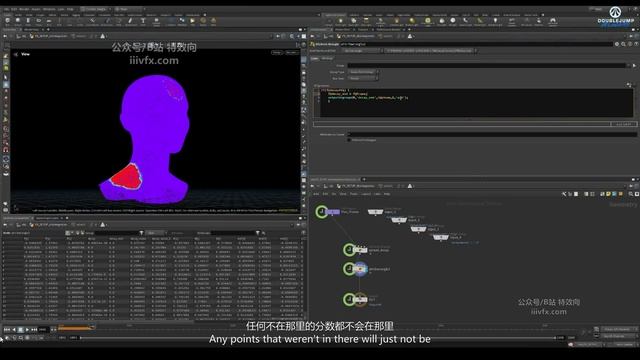The height and width of the screenshot is (360, 640).
Task: Click the network editor search icon
Action: [x=631, y=194]
